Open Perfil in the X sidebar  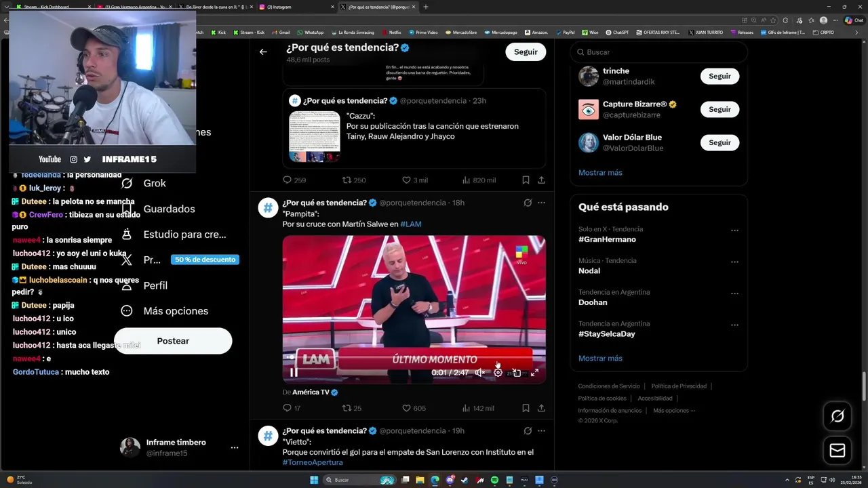[x=143, y=285]
